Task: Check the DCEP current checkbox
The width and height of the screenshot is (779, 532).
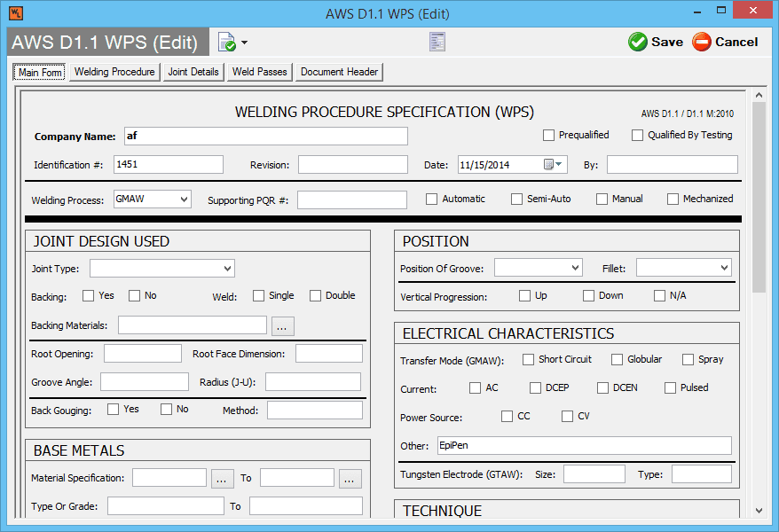Action: click(535, 387)
